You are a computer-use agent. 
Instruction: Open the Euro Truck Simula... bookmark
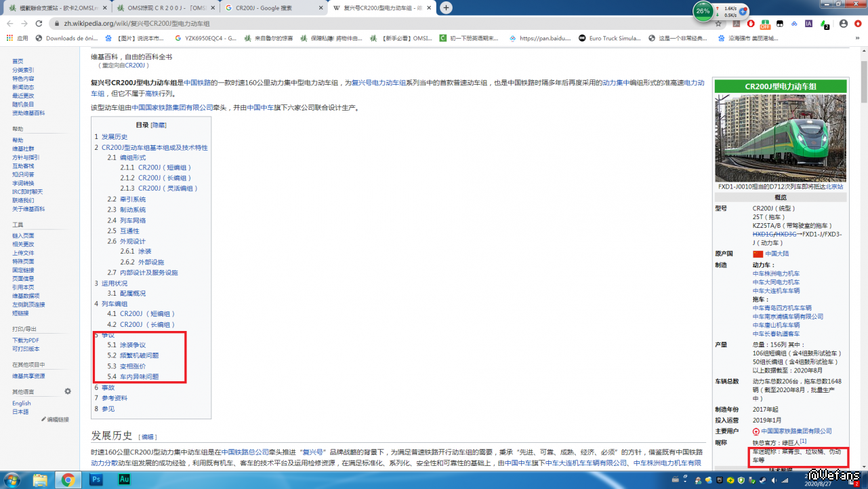pyautogui.click(x=608, y=39)
